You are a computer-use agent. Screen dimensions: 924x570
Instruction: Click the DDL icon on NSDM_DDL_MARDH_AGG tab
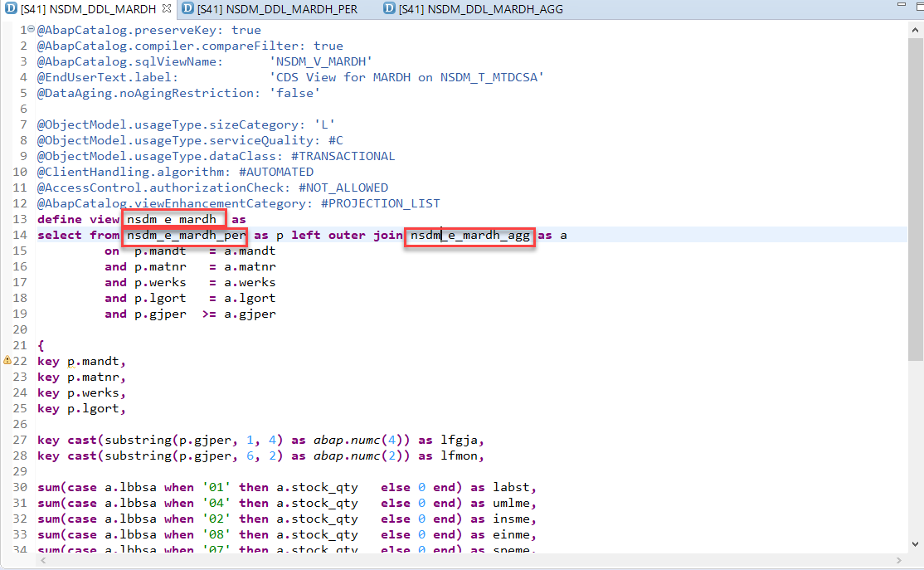point(388,9)
